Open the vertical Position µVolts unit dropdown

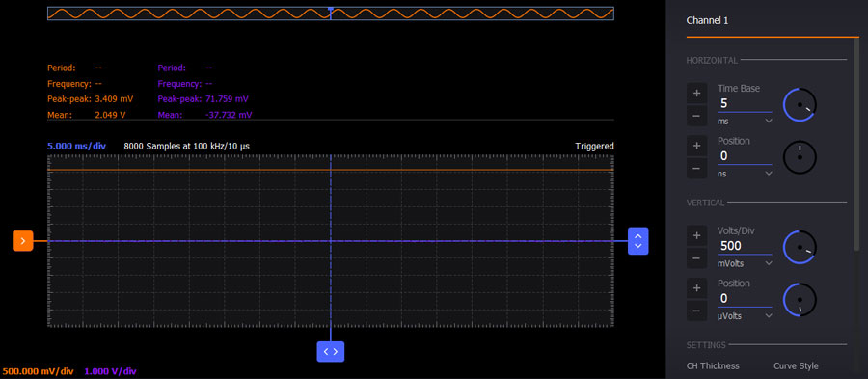(x=745, y=316)
